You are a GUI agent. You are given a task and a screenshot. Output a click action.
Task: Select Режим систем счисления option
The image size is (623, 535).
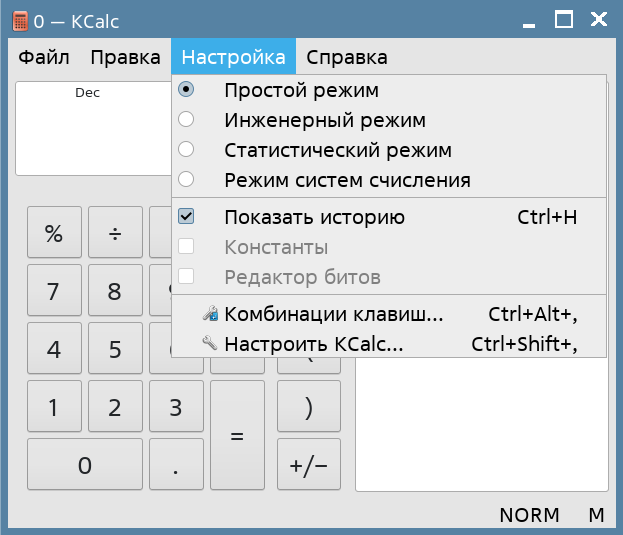click(347, 181)
